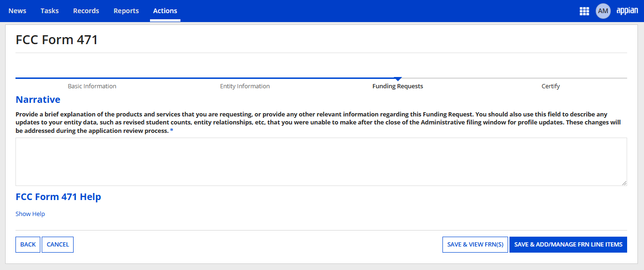
Task: Jump to the Basic Information step
Action: pos(92,86)
